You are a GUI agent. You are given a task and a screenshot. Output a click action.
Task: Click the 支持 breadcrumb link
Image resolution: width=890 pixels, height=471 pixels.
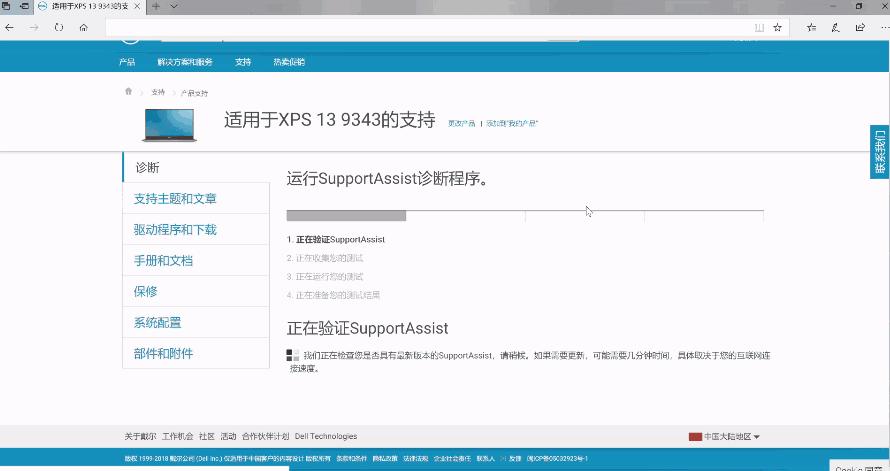coord(158,92)
